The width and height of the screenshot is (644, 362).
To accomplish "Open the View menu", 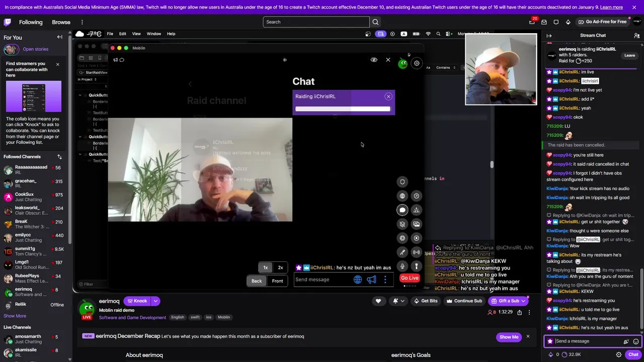I will coord(136,34).
